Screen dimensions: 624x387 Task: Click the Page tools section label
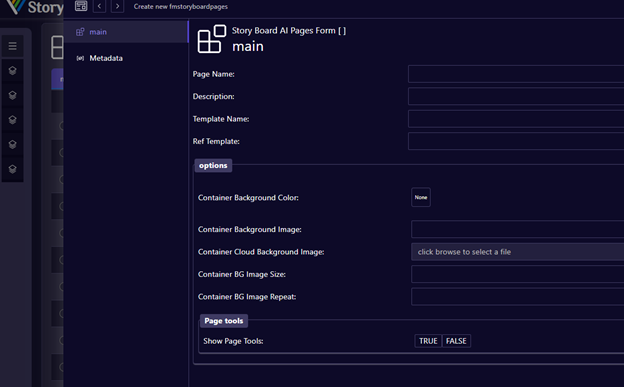[224, 321]
